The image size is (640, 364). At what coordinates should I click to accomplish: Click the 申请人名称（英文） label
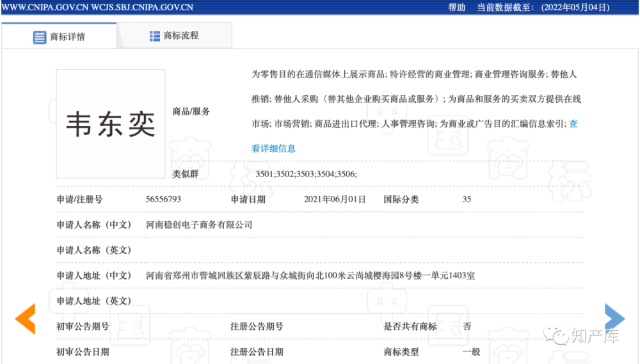94,250
